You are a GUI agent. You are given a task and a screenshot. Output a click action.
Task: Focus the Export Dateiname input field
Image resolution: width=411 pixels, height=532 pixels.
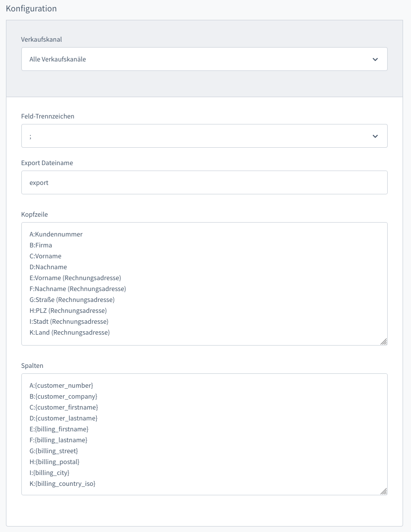tap(204, 182)
